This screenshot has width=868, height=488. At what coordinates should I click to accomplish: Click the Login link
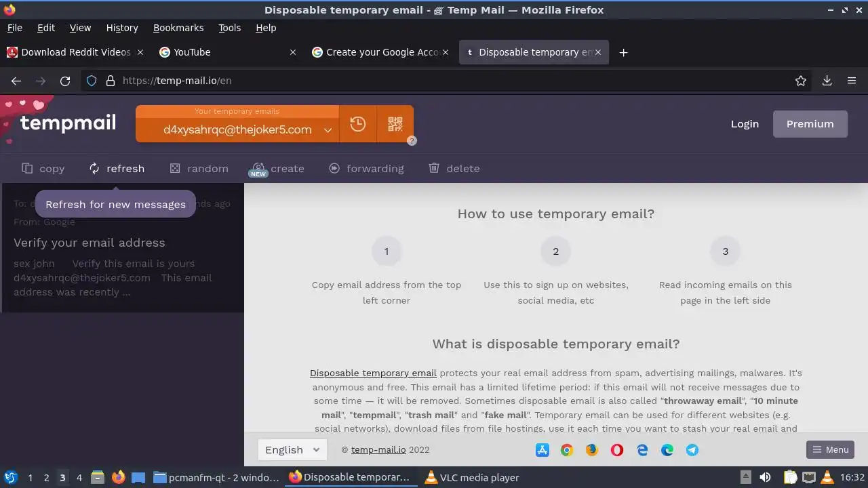[x=745, y=124]
